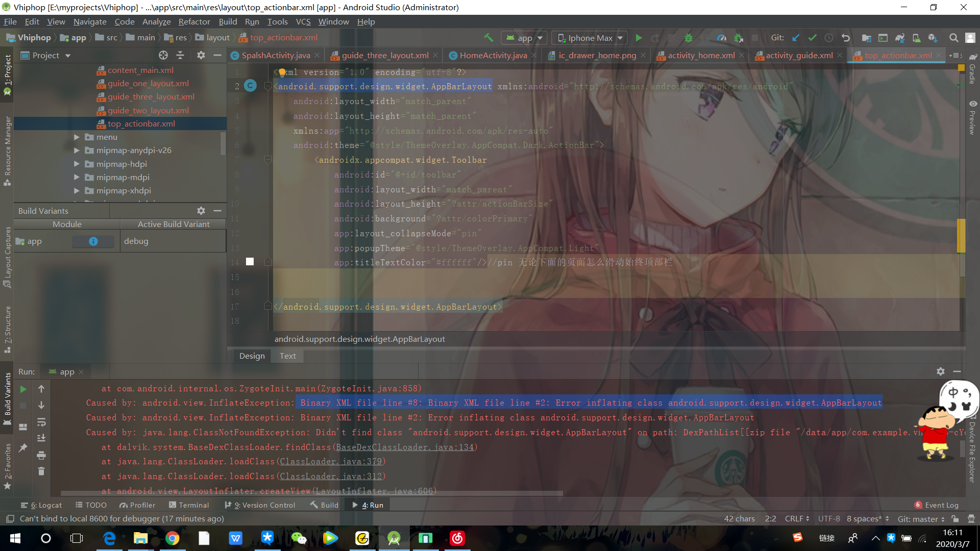
Task: Open ClassLoader.java:379 stack trace link
Action: (x=331, y=461)
